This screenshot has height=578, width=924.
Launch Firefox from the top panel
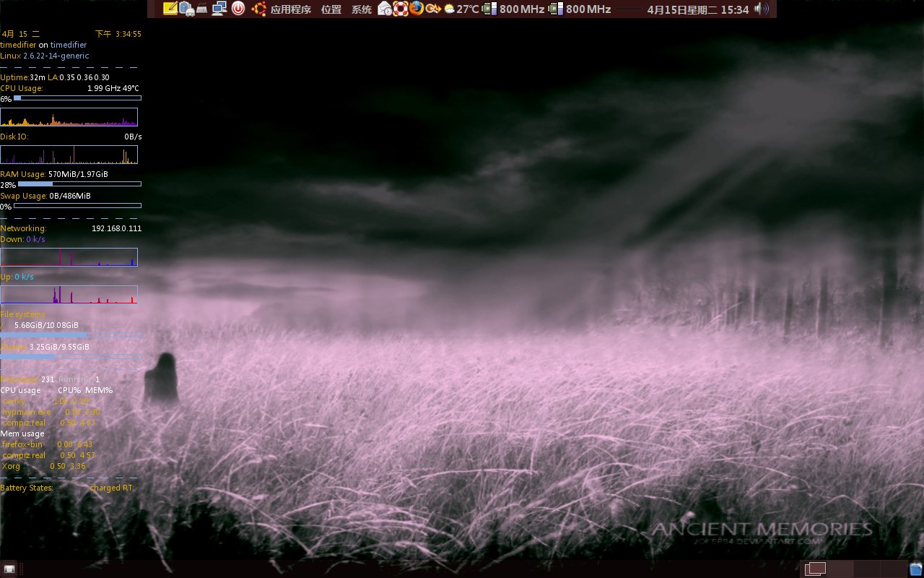click(x=417, y=9)
